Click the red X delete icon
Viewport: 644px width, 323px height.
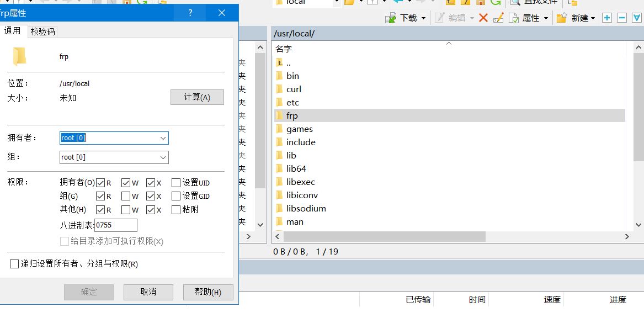(483, 18)
